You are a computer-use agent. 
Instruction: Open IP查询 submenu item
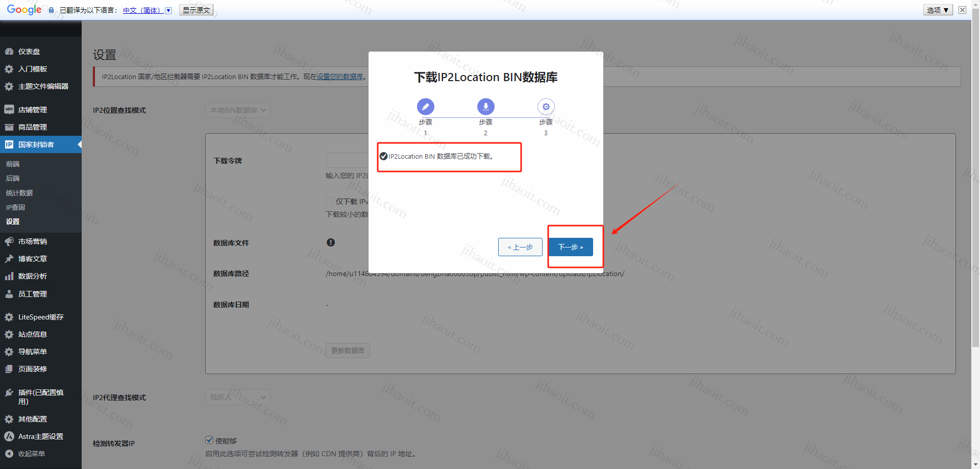pos(15,207)
